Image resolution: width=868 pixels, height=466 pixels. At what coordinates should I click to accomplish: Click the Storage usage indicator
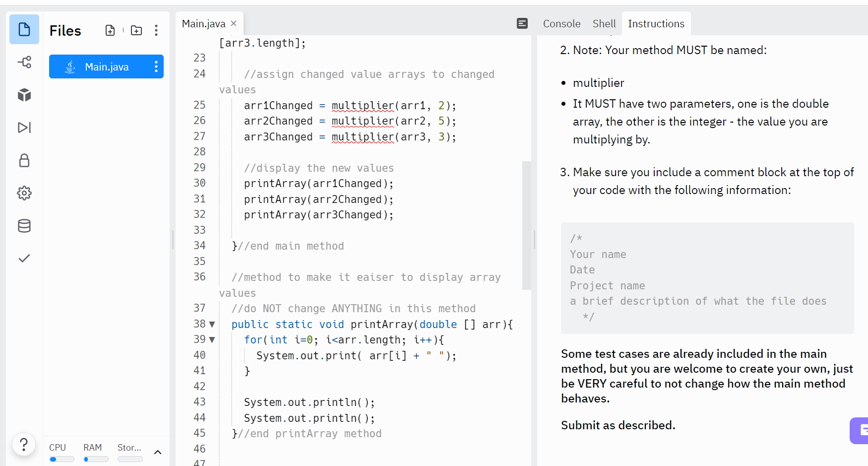point(130,454)
